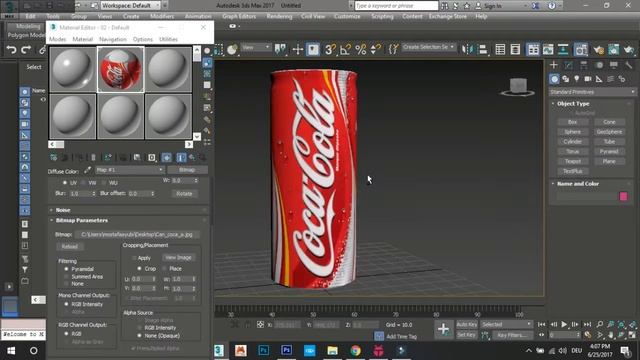The width and height of the screenshot is (640, 360).
Task: Click the Bitmap map type button
Action: [187, 170]
